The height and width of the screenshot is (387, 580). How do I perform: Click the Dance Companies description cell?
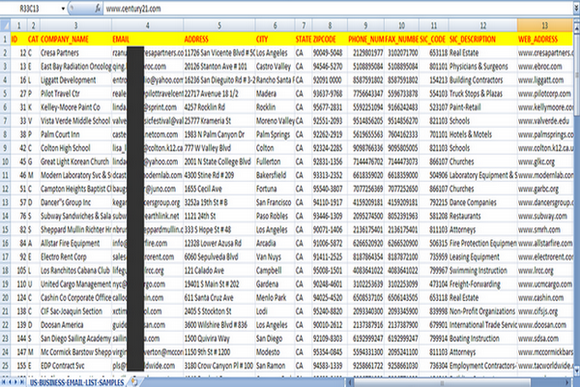483,202
